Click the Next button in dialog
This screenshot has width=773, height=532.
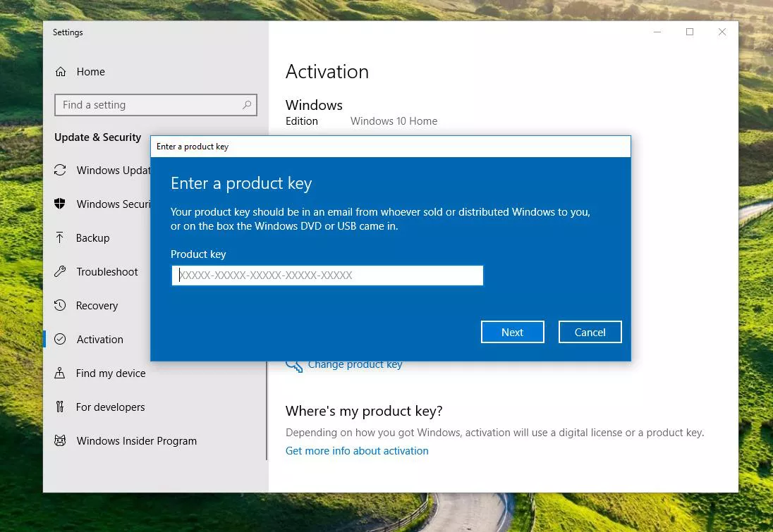(x=512, y=331)
